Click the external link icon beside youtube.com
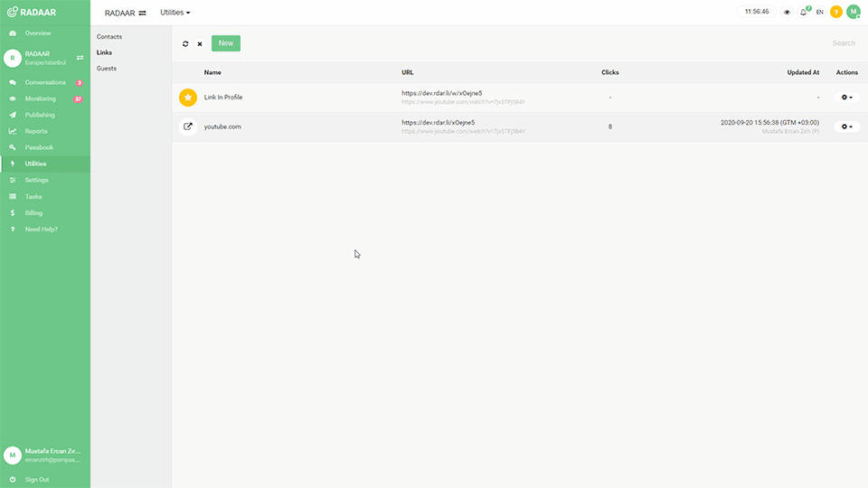 tap(188, 127)
